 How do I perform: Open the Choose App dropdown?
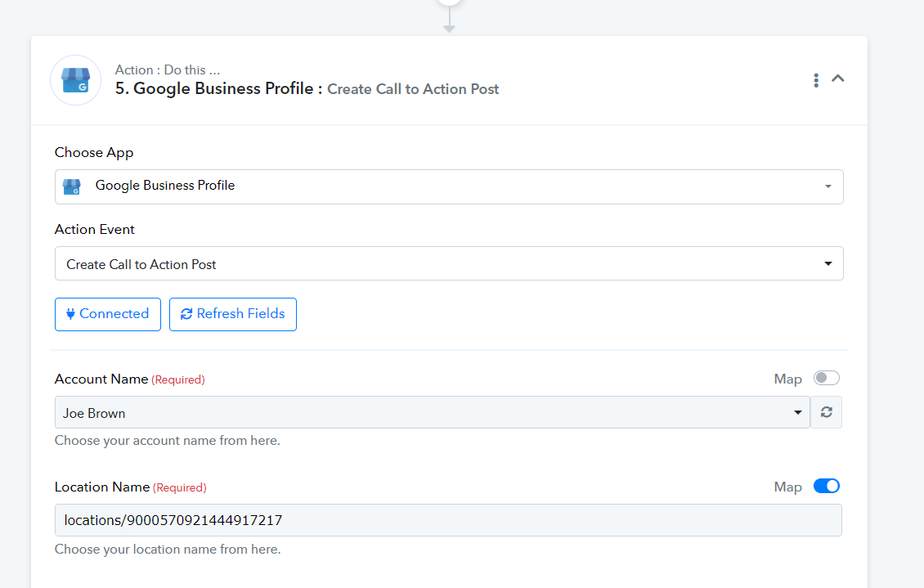(x=448, y=186)
